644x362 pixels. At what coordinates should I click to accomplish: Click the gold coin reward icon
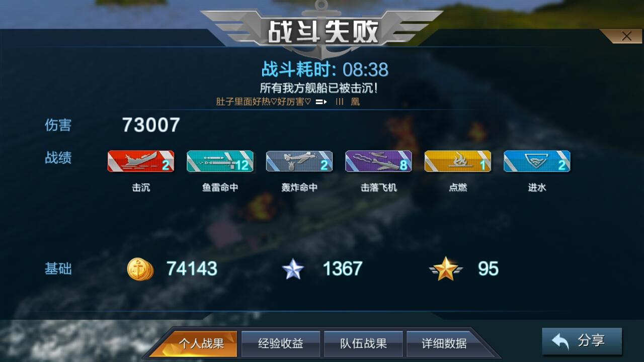click(140, 269)
